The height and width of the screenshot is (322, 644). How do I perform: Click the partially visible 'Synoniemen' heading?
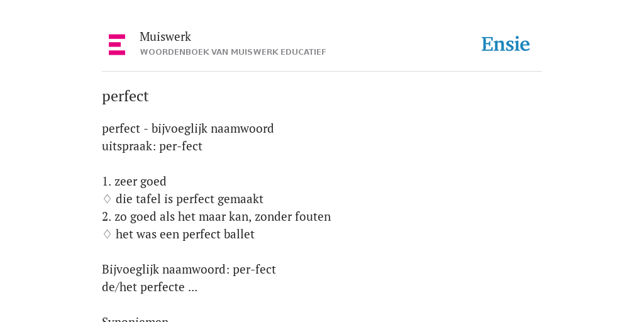point(135,319)
